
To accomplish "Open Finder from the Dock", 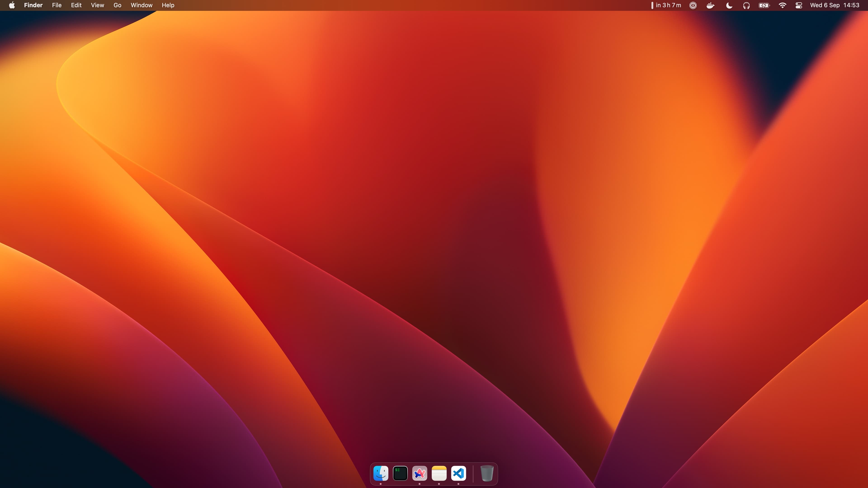I will pyautogui.click(x=380, y=474).
